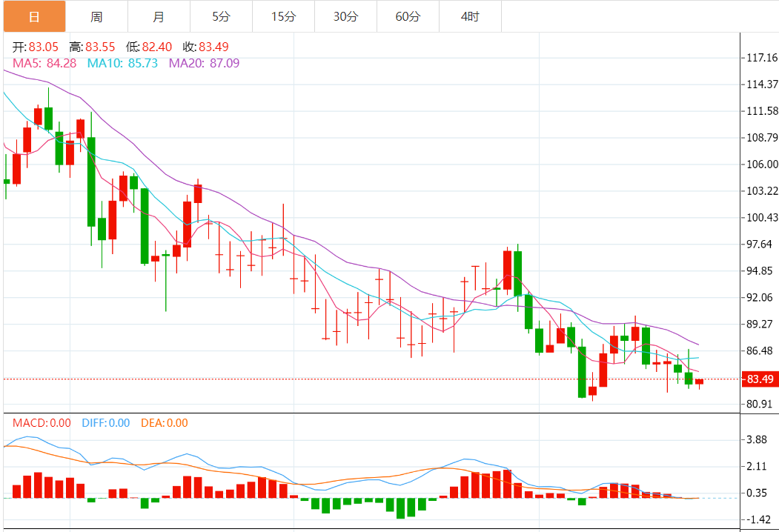Click the 92.06 axis price label
Image resolution: width=779 pixels, height=532 pixels.
tap(759, 298)
